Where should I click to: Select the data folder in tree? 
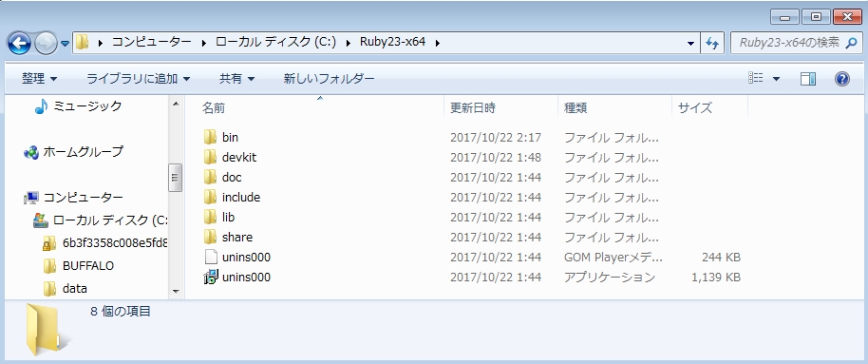[x=75, y=289]
